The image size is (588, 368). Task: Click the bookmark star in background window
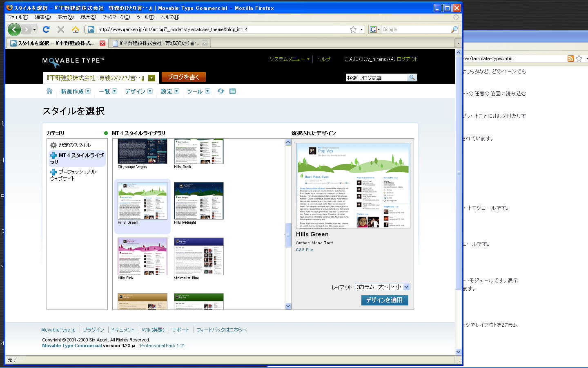(x=579, y=58)
